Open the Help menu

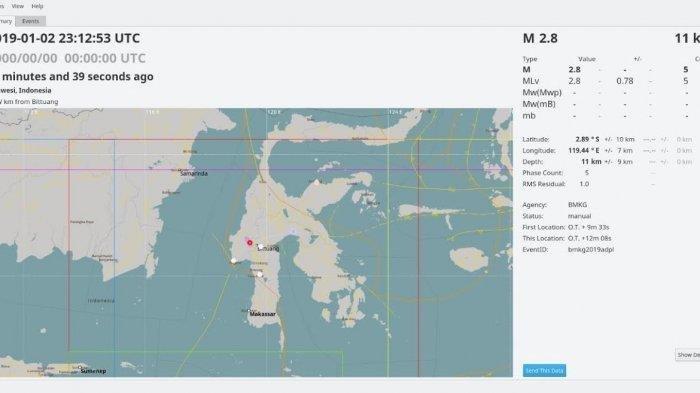[38, 6]
